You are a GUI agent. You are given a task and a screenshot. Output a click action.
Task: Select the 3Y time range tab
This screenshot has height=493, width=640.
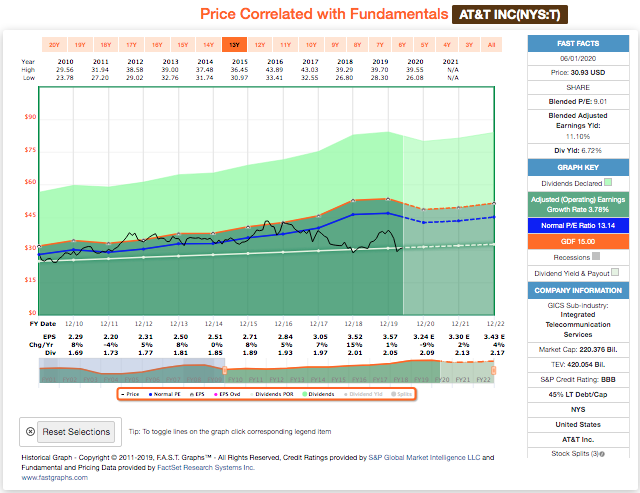tap(469, 45)
